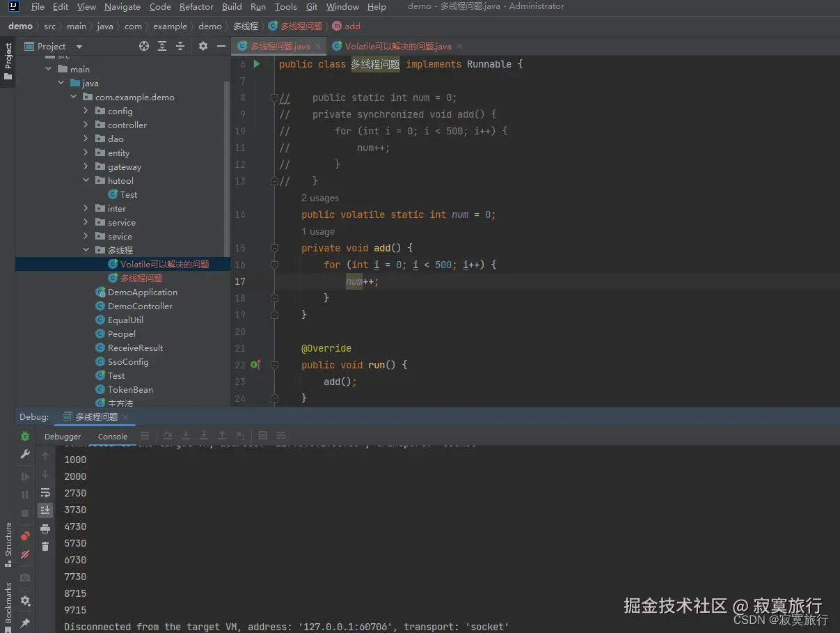Click the Stop debug icon

point(25,513)
